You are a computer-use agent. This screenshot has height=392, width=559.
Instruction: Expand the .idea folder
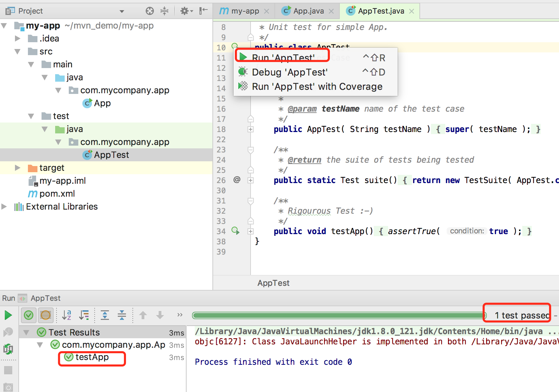18,38
